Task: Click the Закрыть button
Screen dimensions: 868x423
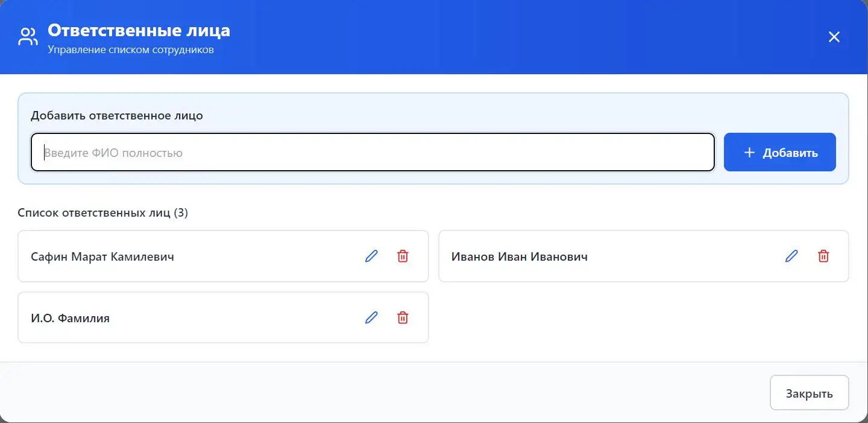Action: click(809, 393)
